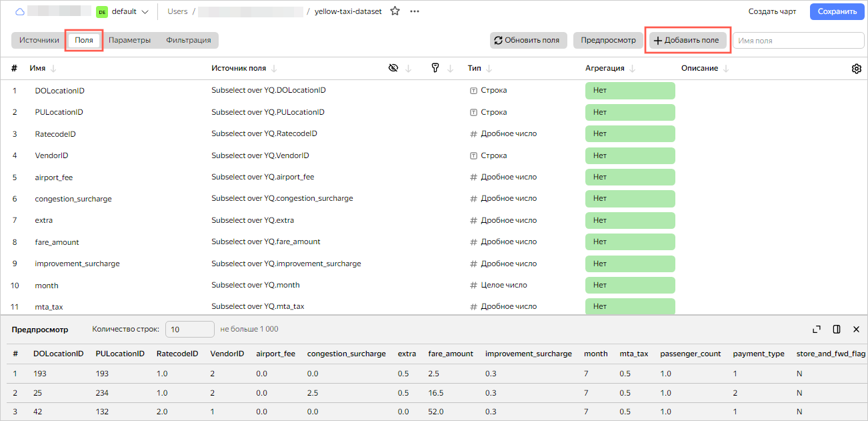868x421 pixels.
Task: Click the star favorite icon
Action: [395, 11]
